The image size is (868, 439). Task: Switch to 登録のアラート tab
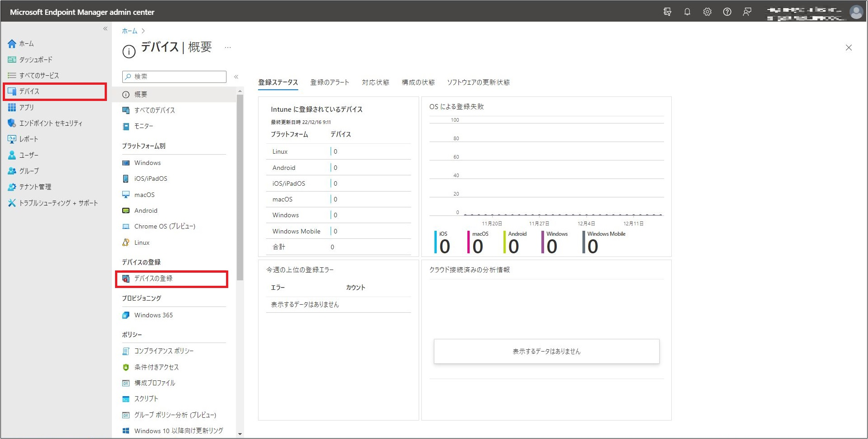click(x=330, y=82)
